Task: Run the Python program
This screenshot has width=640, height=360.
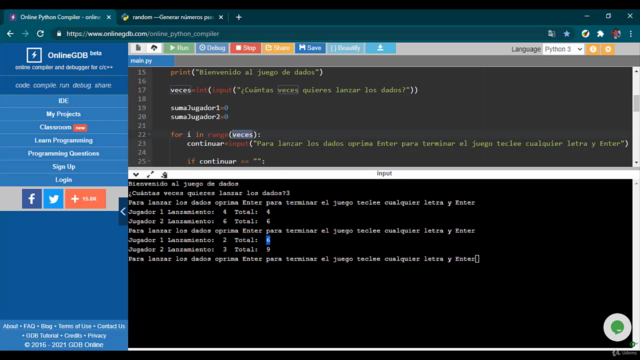Action: (x=179, y=48)
